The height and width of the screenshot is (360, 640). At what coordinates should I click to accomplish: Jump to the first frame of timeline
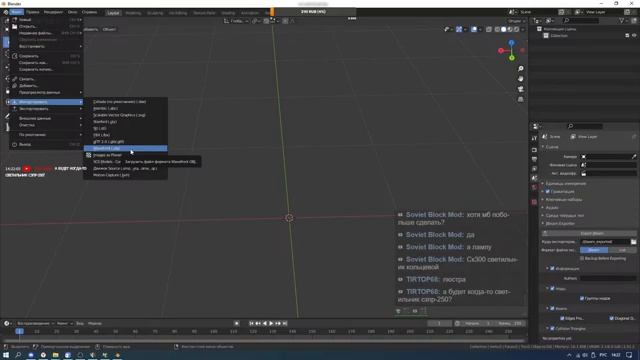click(x=251, y=323)
